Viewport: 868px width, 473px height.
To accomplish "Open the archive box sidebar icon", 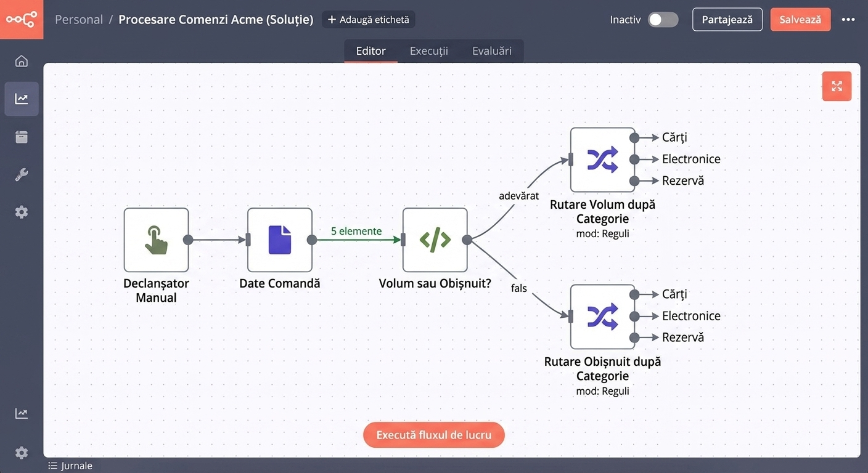I will [x=22, y=137].
